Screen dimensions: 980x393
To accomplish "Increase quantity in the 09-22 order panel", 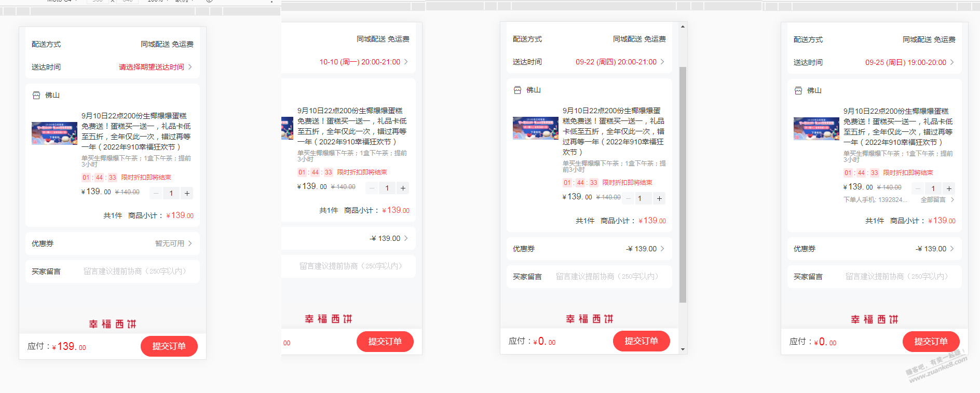I will [660, 198].
